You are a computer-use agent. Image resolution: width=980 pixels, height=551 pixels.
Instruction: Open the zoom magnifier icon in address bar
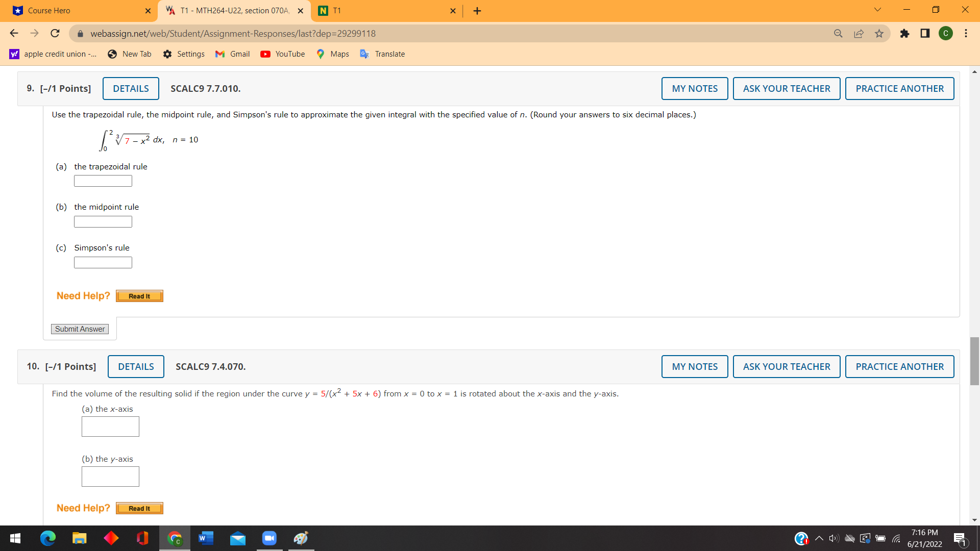[x=838, y=34]
